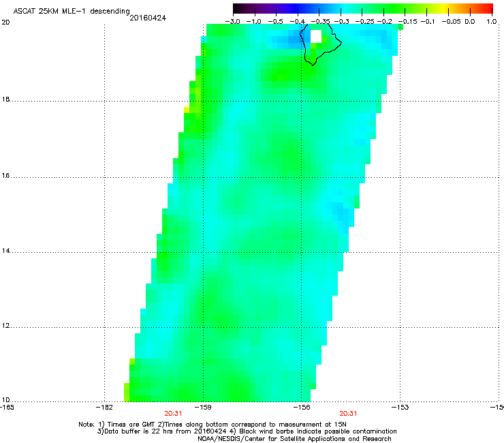Click the white missing-data square inside the island outline

(316, 36)
